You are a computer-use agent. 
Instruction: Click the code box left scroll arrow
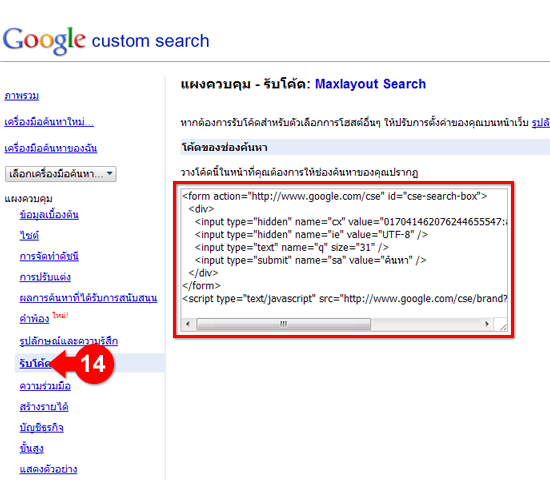click(188, 324)
